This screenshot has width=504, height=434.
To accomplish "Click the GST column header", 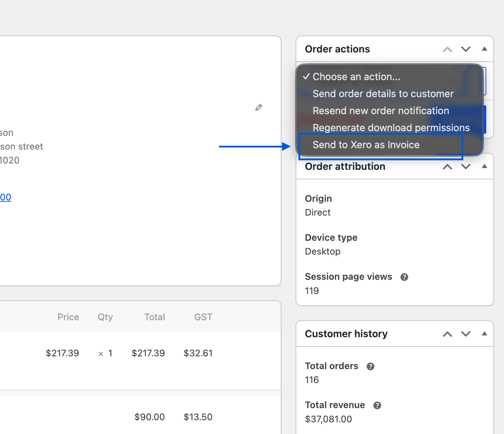I will tap(203, 317).
